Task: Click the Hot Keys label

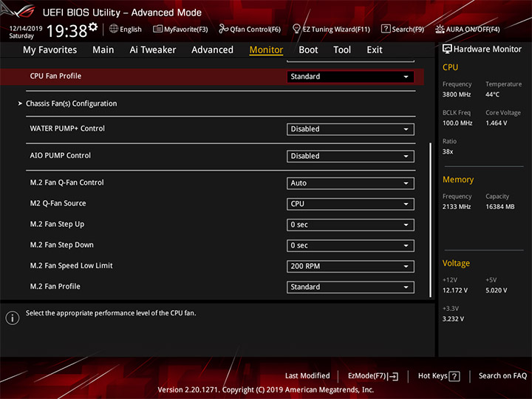Action: (x=432, y=376)
